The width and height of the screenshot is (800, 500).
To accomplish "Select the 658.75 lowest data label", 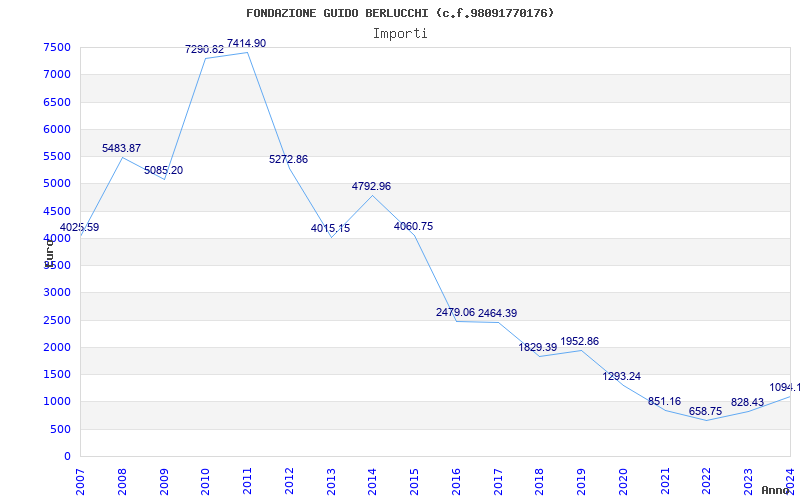I will [706, 411].
